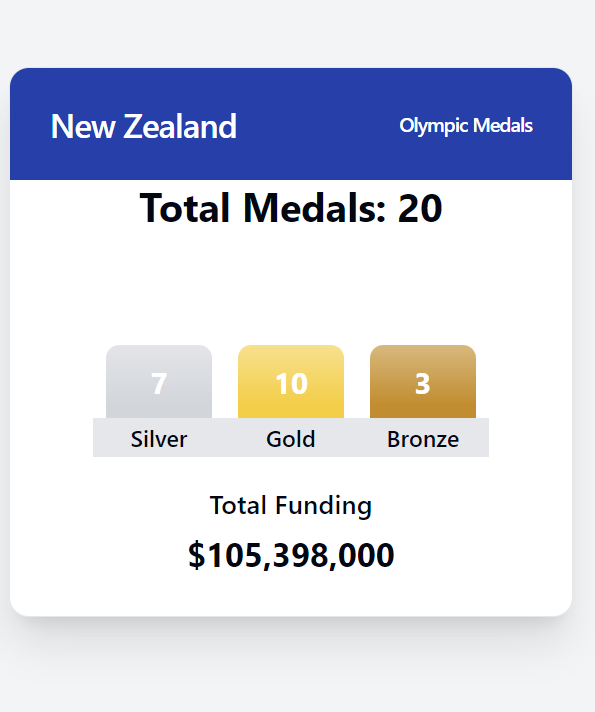The height and width of the screenshot is (712, 595).
Task: Click the Bronze label under the podium
Action: 423,439
